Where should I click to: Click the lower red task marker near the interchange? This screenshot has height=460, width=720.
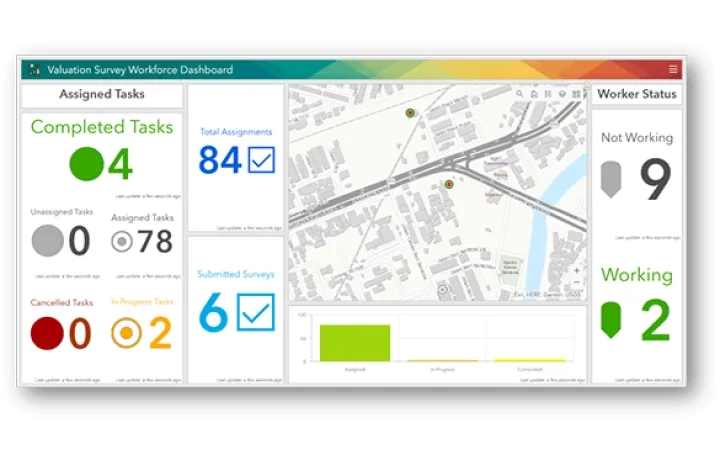(449, 184)
